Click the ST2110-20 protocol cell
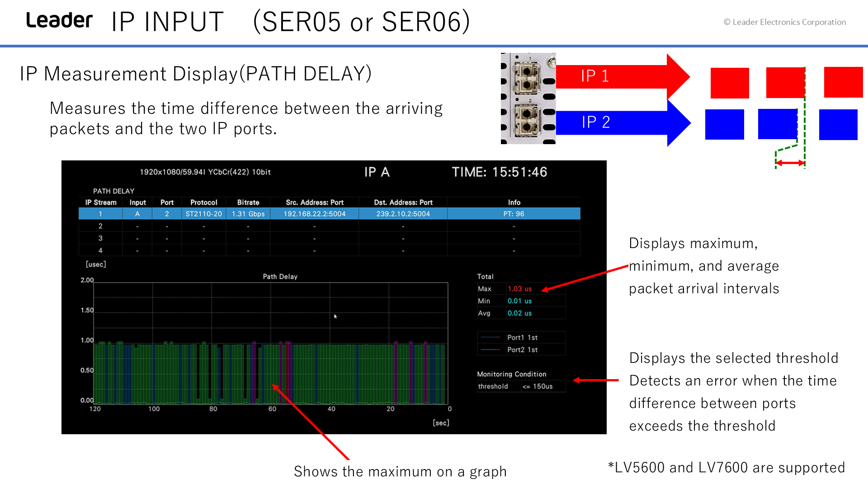The image size is (868, 488). [203, 214]
